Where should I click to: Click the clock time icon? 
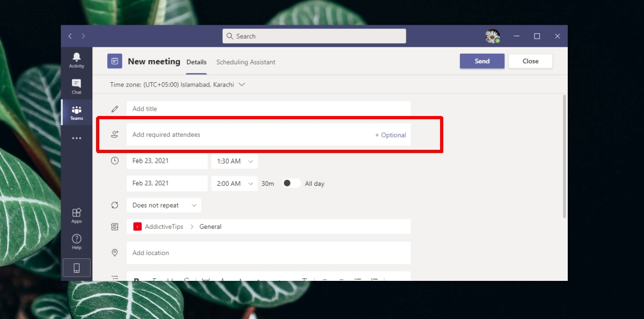114,161
